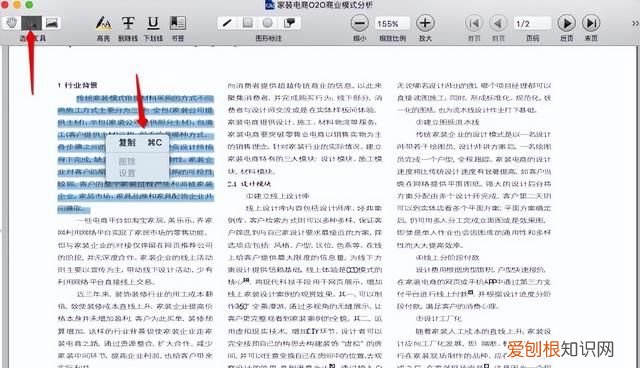This screenshot has width=640, height=368.
Task: Click the 155% zoom ratio field
Action: point(392,24)
